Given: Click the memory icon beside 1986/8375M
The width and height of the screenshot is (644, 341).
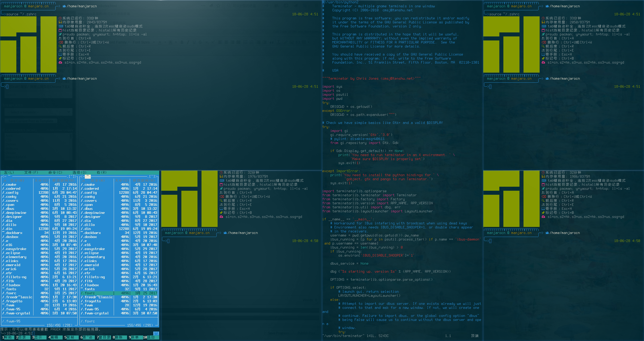Looking at the screenshot, I should tap(543, 176).
